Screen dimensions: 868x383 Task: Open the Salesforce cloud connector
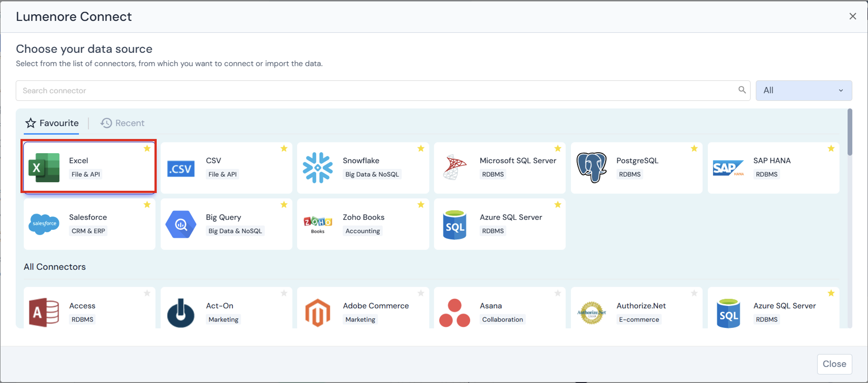[44, 224]
